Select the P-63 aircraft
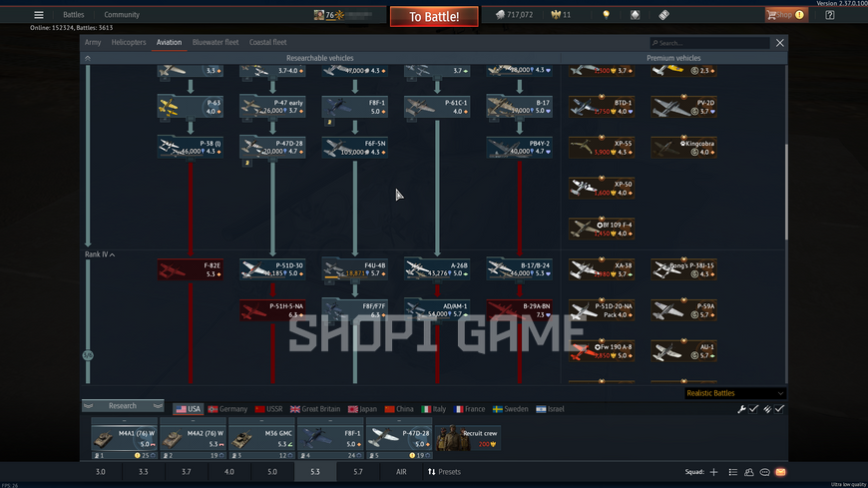Viewport: 868px width, 488px height. [190, 107]
